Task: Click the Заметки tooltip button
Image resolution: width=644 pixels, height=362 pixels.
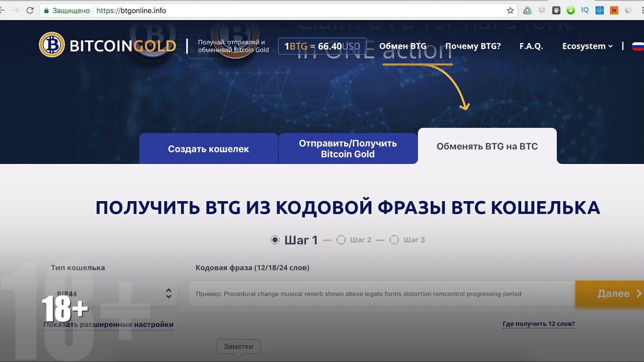Action: [238, 346]
